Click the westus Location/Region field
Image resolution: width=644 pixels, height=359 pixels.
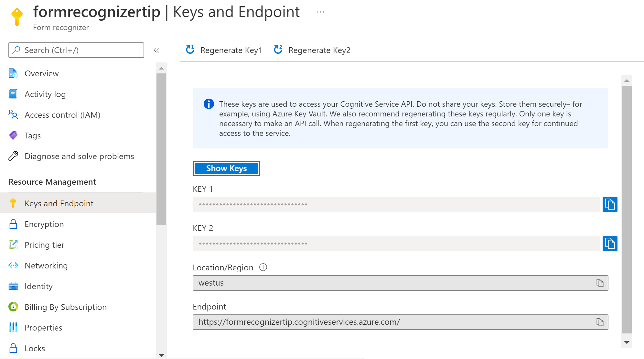(400, 283)
